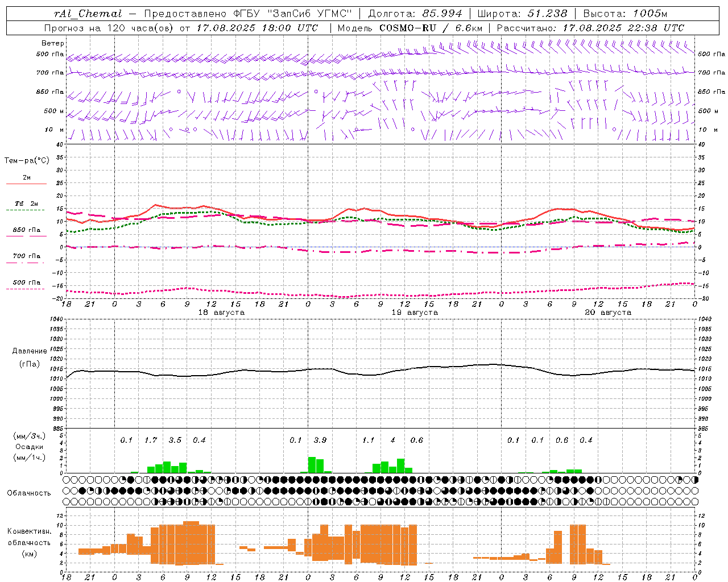The image size is (728, 582).
Task: Click the "Конвективн." convective cloudiness label
Action: coord(30,531)
